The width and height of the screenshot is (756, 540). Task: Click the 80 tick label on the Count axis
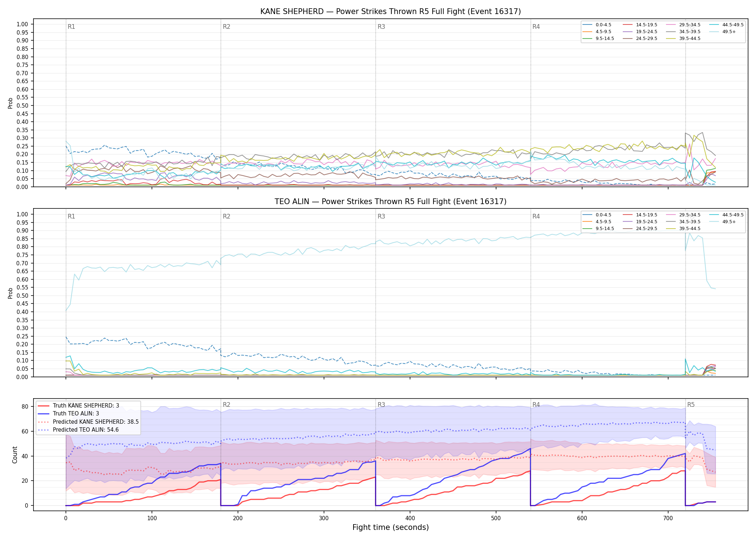[25, 406]
